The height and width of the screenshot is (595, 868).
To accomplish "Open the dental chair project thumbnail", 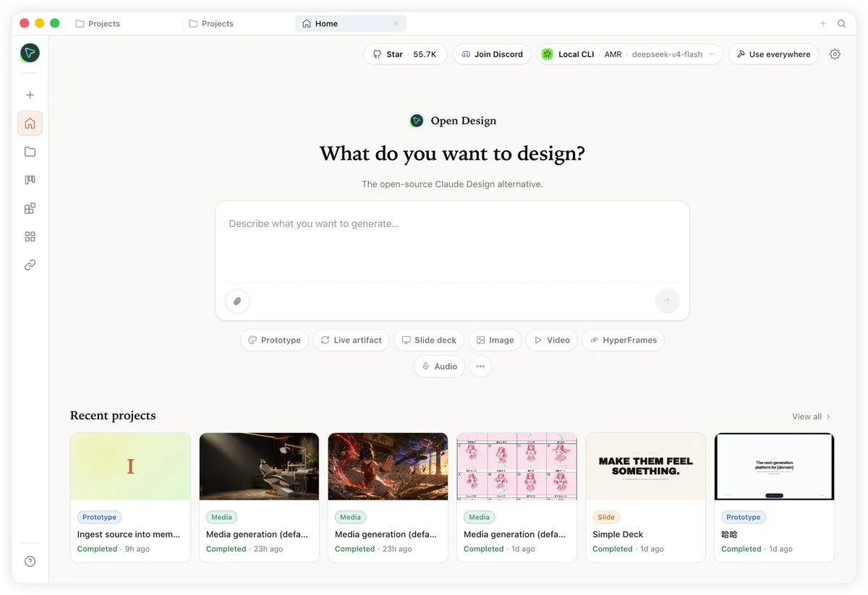I will click(259, 466).
